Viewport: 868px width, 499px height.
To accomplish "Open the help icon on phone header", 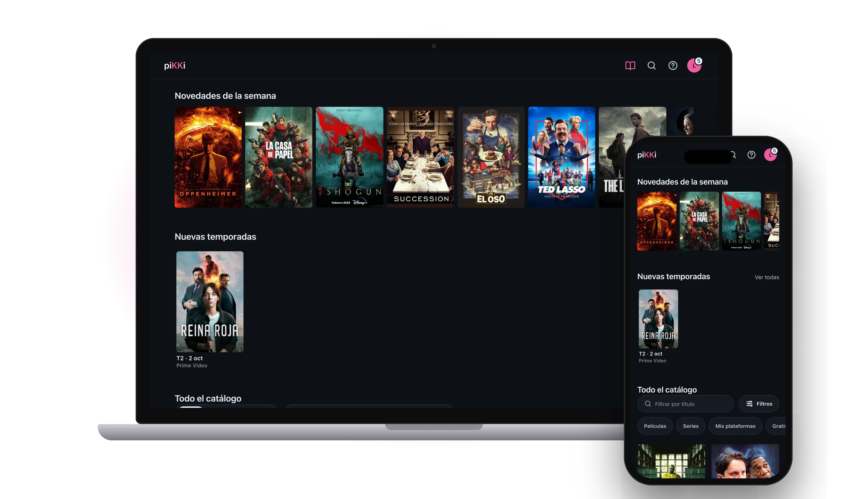I will [x=751, y=155].
